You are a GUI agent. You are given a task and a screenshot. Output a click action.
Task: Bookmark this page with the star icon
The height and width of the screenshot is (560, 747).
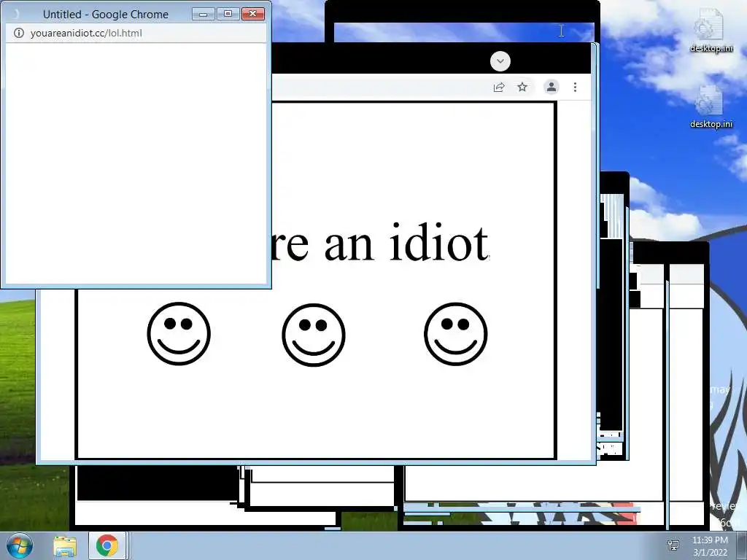[522, 87]
